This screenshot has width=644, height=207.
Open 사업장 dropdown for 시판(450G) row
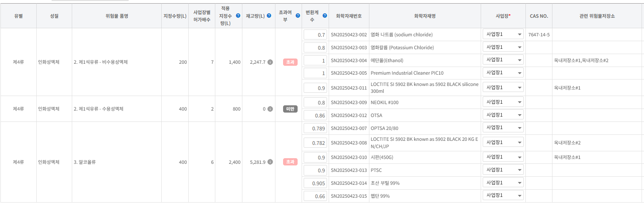pos(503,157)
